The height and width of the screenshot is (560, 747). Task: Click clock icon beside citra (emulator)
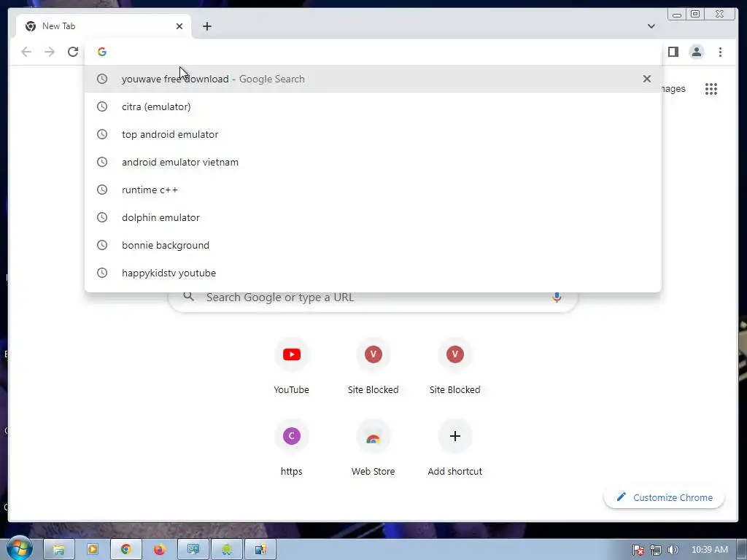pos(102,106)
